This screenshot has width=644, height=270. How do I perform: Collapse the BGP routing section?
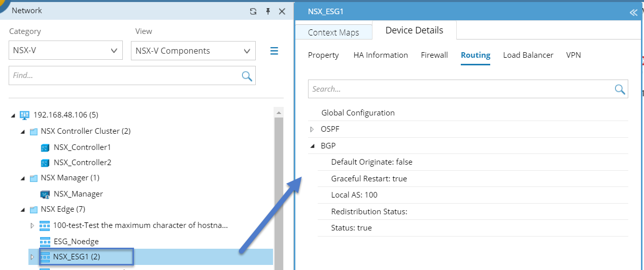click(312, 146)
